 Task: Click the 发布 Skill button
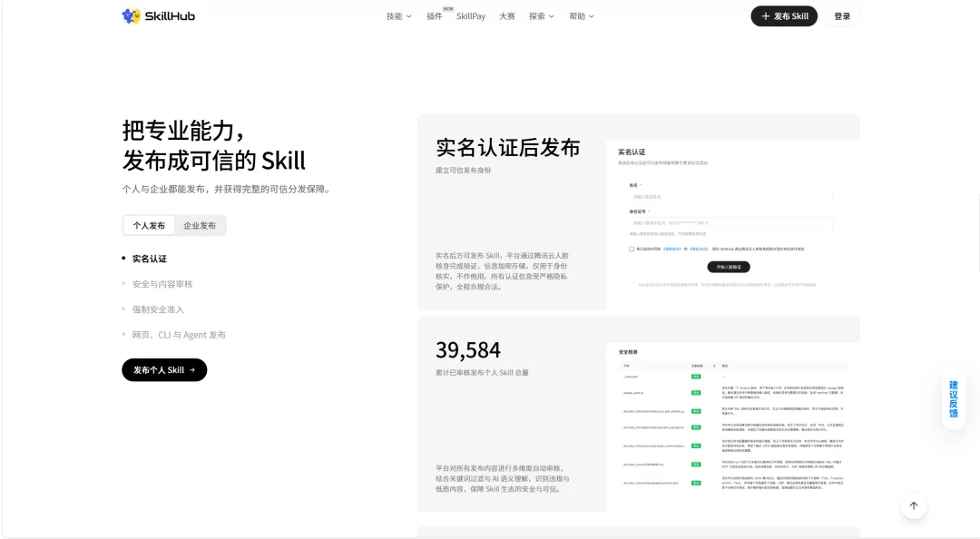pyautogui.click(x=784, y=16)
